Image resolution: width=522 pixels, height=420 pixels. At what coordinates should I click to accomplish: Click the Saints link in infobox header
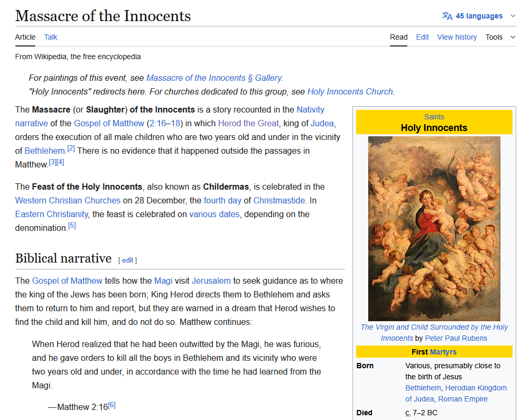pos(434,117)
